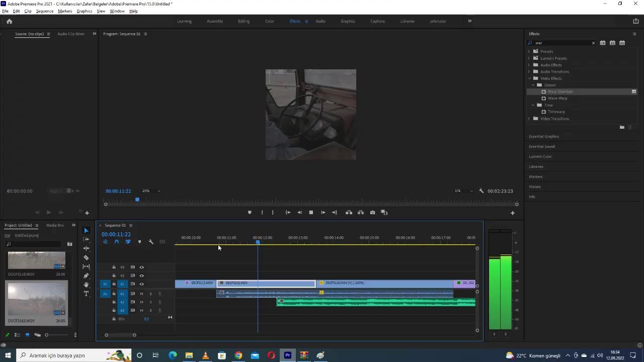The image size is (644, 362).
Task: Toggle V1 track output eye
Action: [142, 284]
